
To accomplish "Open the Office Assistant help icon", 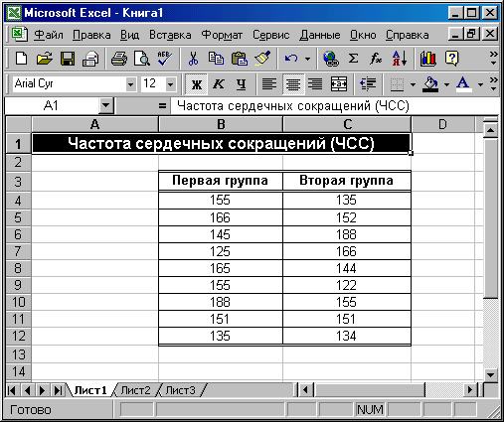I will click(x=452, y=59).
